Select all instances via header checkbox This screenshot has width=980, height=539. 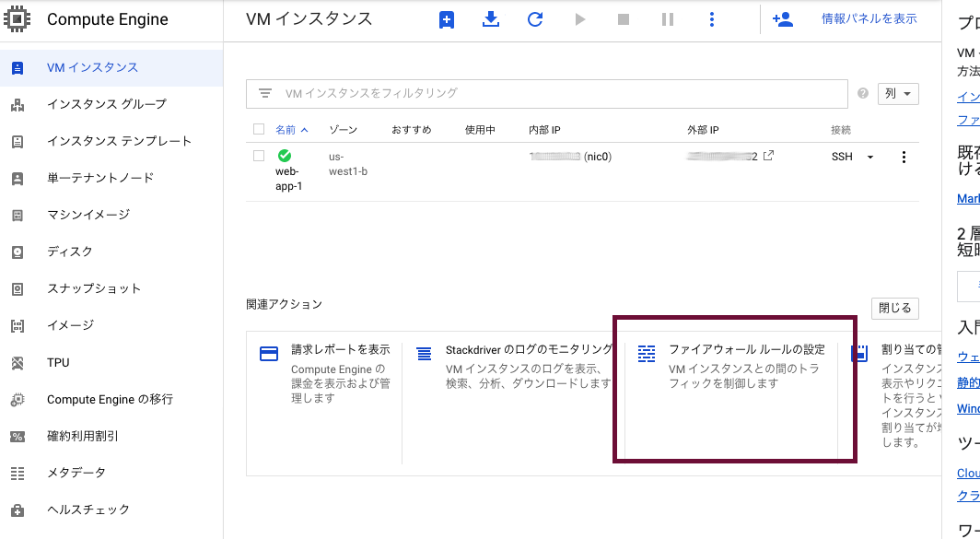pyautogui.click(x=259, y=129)
